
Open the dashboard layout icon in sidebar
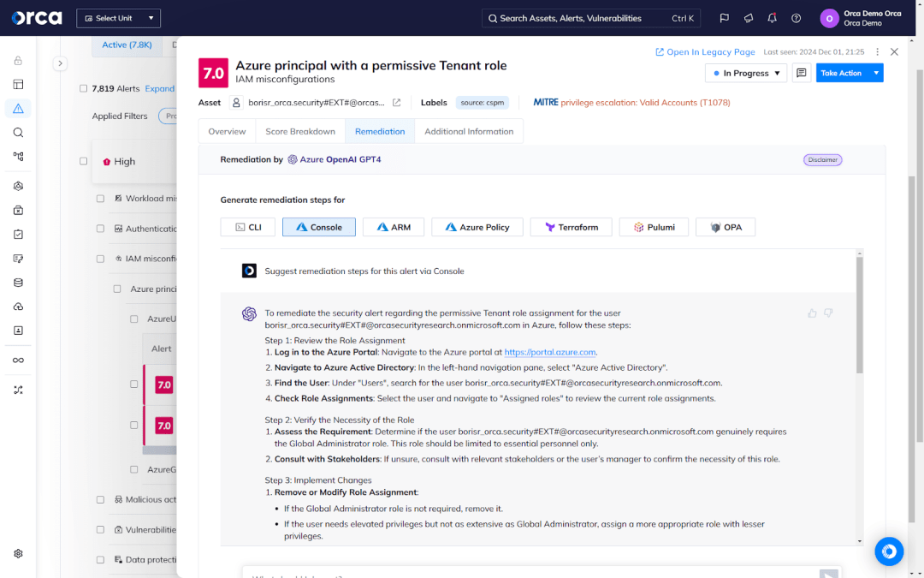(18, 84)
